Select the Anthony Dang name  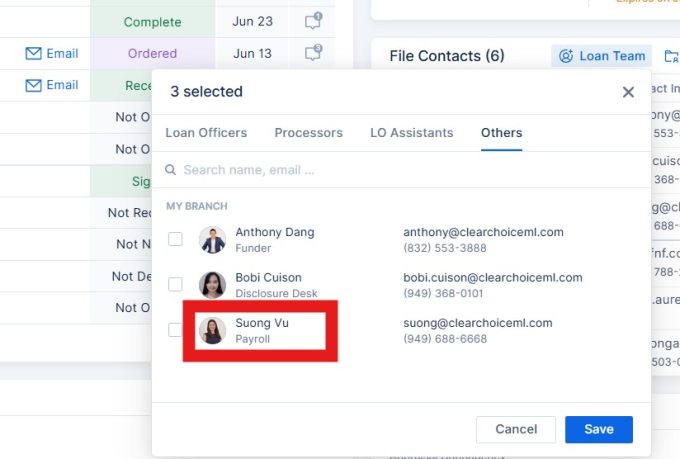click(275, 232)
